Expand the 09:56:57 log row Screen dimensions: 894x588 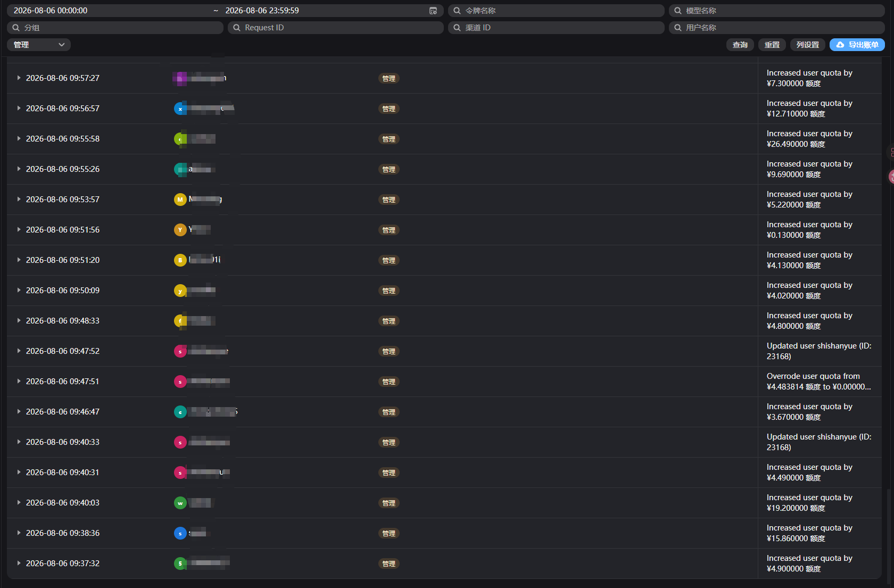pyautogui.click(x=19, y=108)
